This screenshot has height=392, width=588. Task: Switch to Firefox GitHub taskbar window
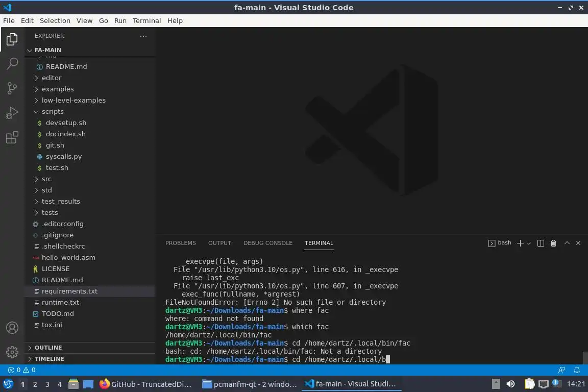coord(145,384)
